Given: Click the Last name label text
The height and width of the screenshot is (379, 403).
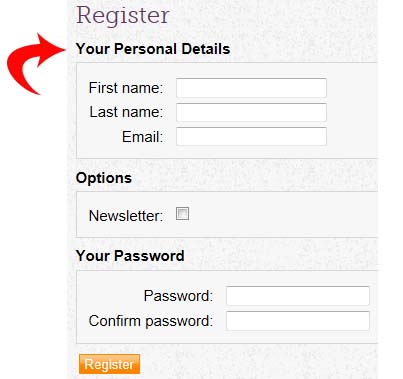Looking at the screenshot, I should point(126,112).
